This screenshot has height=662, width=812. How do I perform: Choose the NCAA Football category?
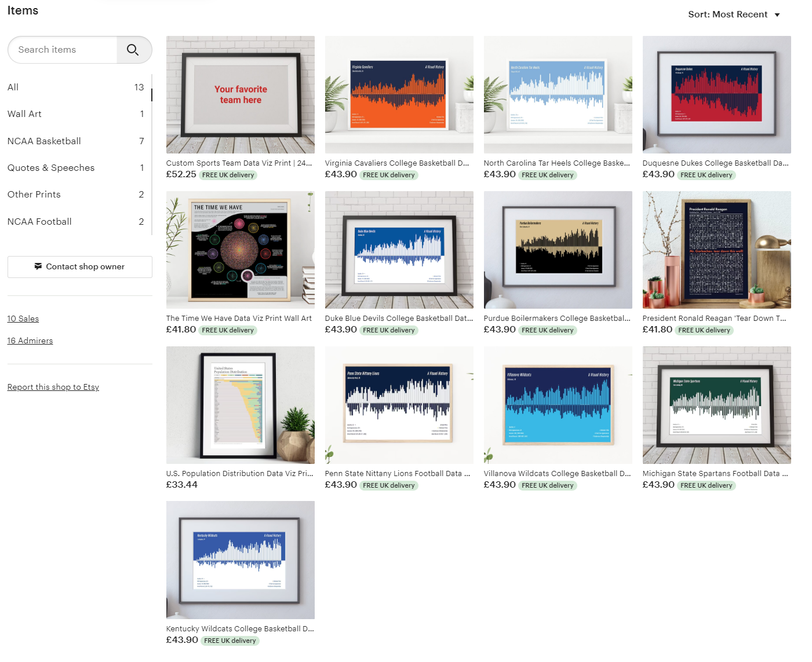click(x=39, y=222)
